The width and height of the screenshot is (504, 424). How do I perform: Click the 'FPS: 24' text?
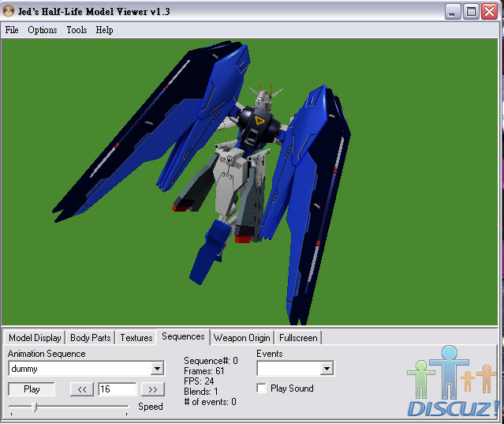pyautogui.click(x=199, y=381)
